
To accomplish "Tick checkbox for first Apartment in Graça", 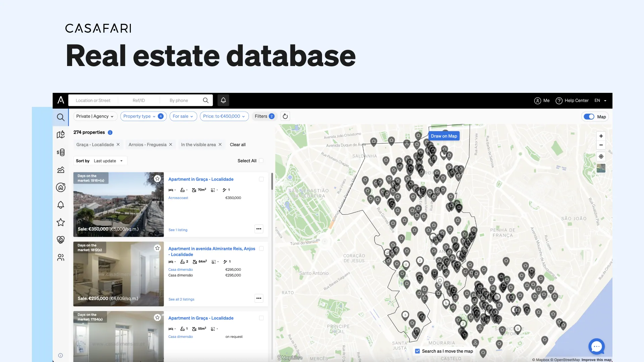I will click(x=261, y=179).
